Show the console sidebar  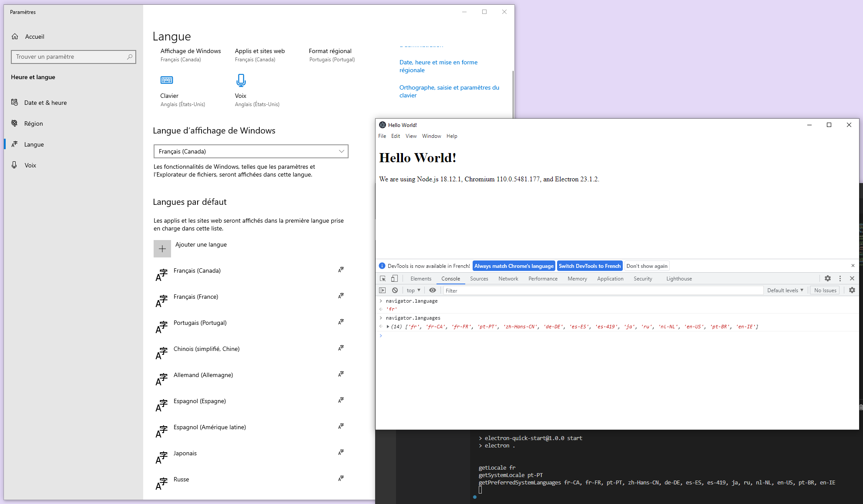coord(383,290)
